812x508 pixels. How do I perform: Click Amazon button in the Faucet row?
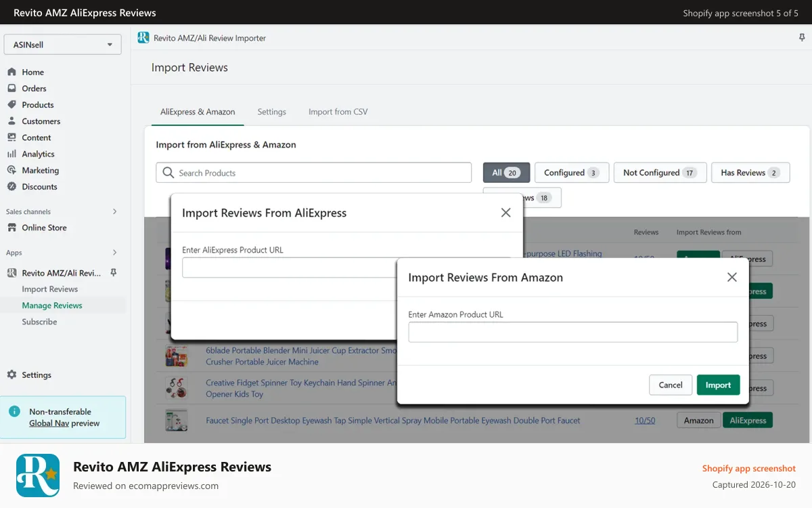pyautogui.click(x=698, y=421)
